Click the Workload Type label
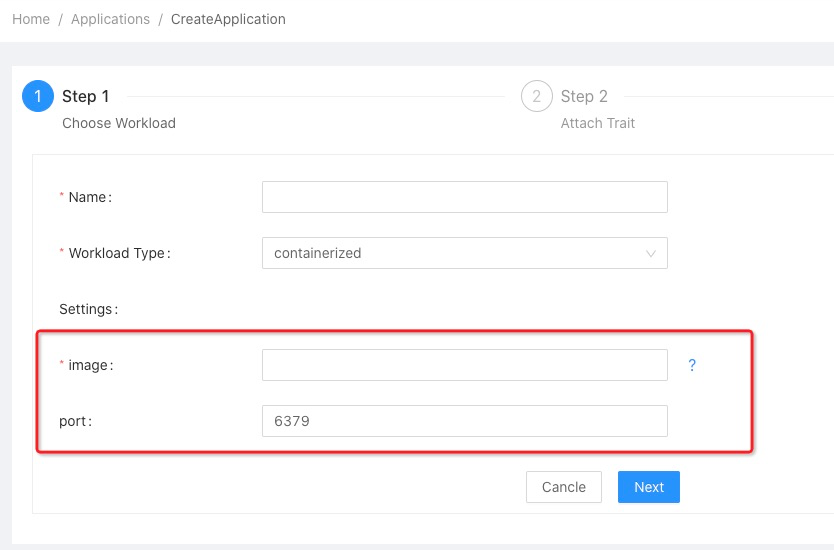The image size is (834, 550). (119, 253)
